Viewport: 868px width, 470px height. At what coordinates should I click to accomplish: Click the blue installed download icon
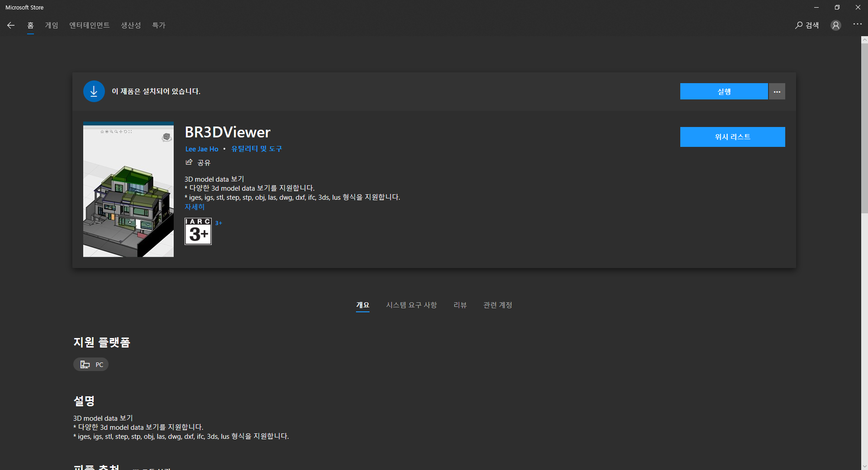[94, 91]
